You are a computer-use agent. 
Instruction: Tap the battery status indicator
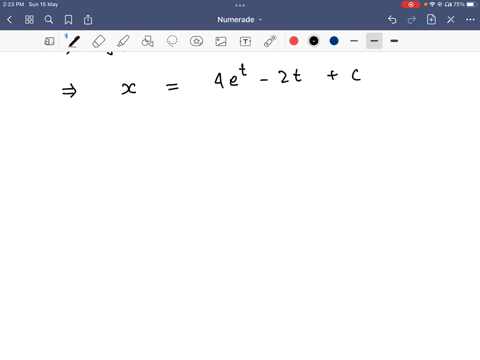(x=472, y=4)
